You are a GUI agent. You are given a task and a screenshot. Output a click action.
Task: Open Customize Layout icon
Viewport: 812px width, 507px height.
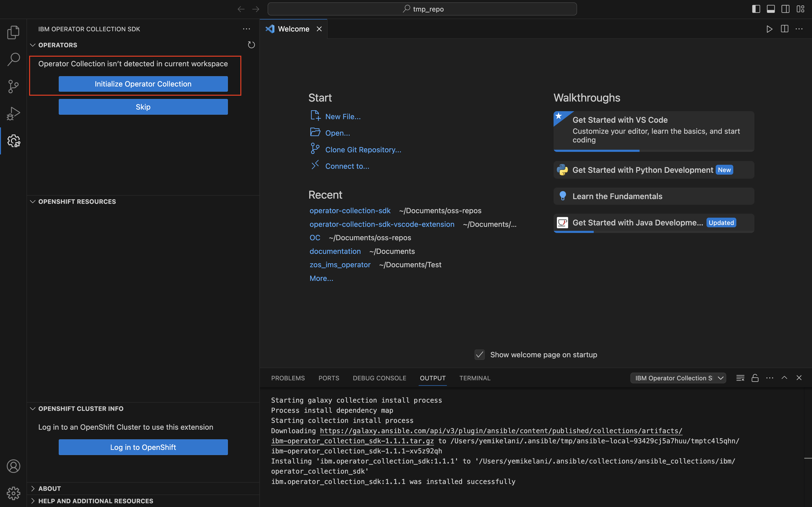pos(800,9)
